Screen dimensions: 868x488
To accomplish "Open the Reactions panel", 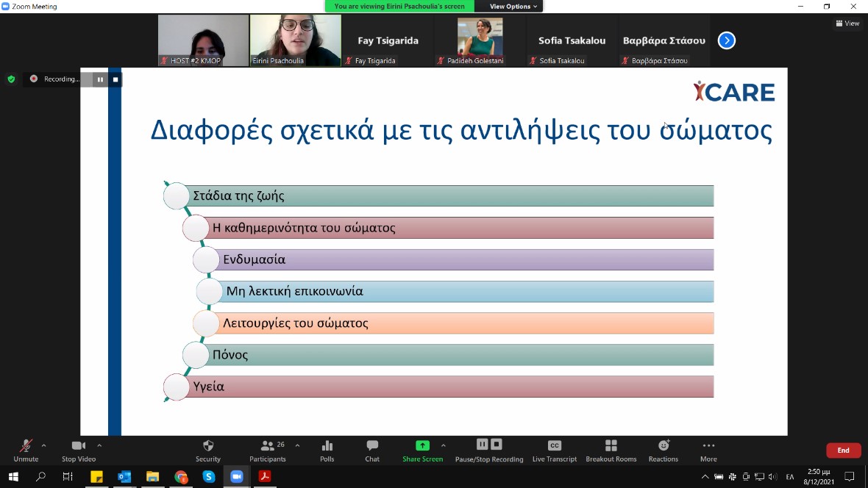I will click(x=663, y=450).
